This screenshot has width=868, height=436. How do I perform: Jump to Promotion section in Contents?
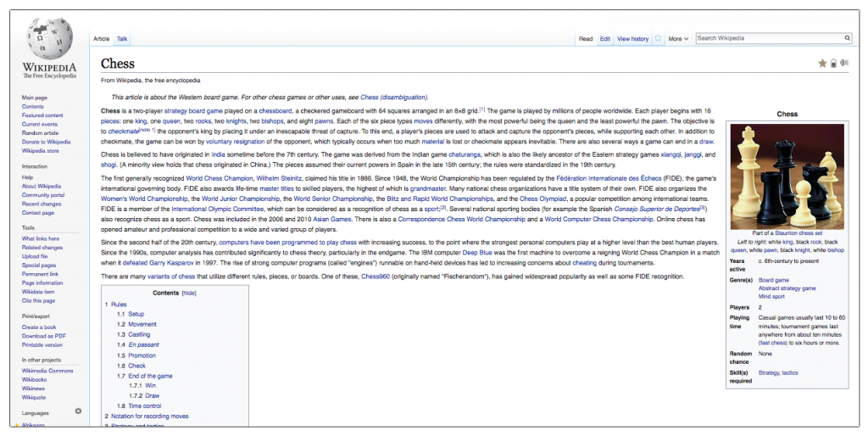click(142, 355)
